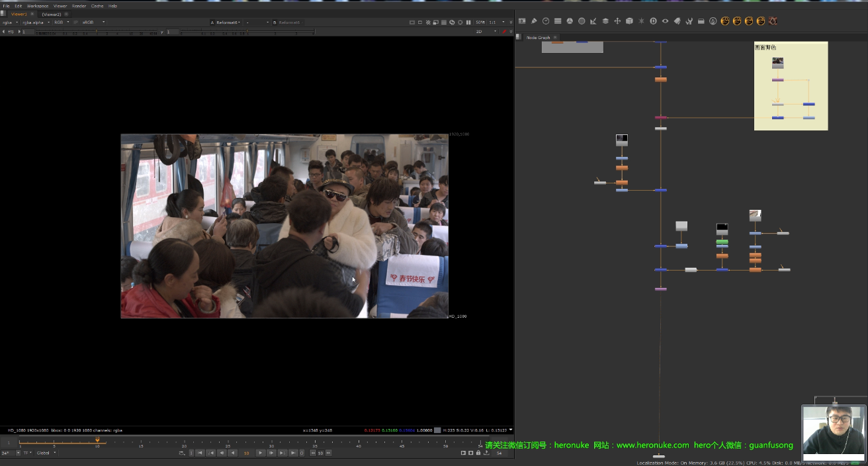This screenshot has height=466, width=868.
Task: Open the rgba channel layer dropdown
Action: 10,23
